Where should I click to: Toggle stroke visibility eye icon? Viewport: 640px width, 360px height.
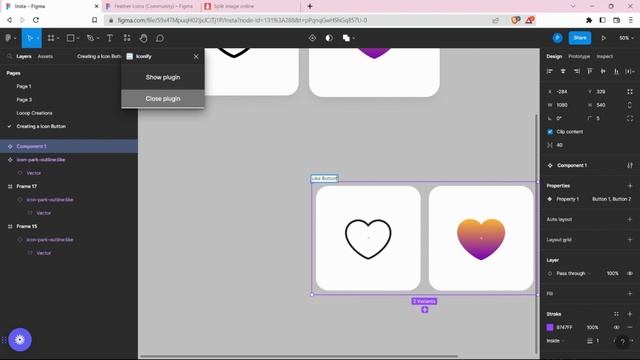[x=616, y=327]
